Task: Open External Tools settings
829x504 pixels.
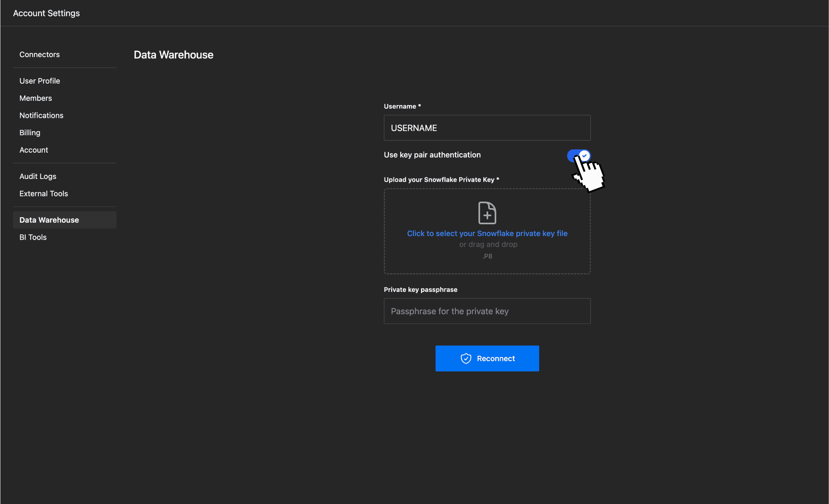Action: (x=44, y=194)
